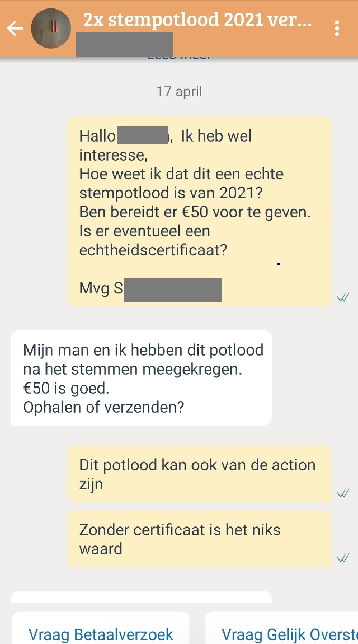The width and height of the screenshot is (358, 644).
Task: Click the '2x stempotlood 2021' conversation title
Action: (x=197, y=21)
